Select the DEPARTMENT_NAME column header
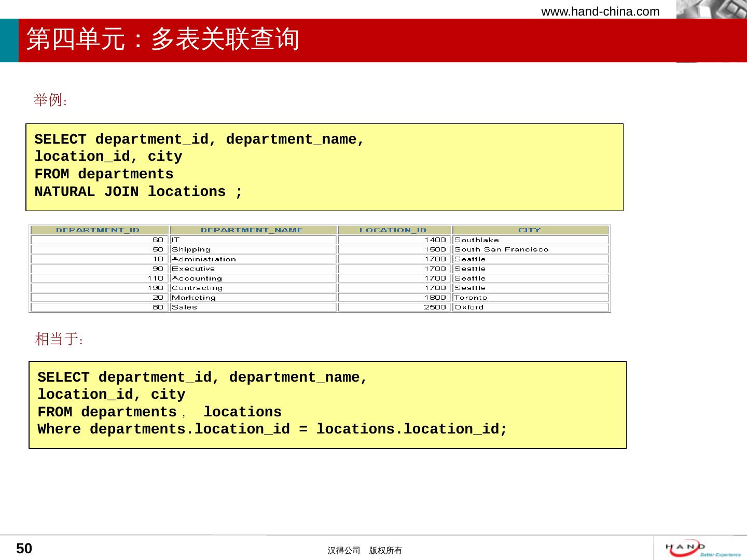Image resolution: width=747 pixels, height=560 pixels. coord(252,230)
